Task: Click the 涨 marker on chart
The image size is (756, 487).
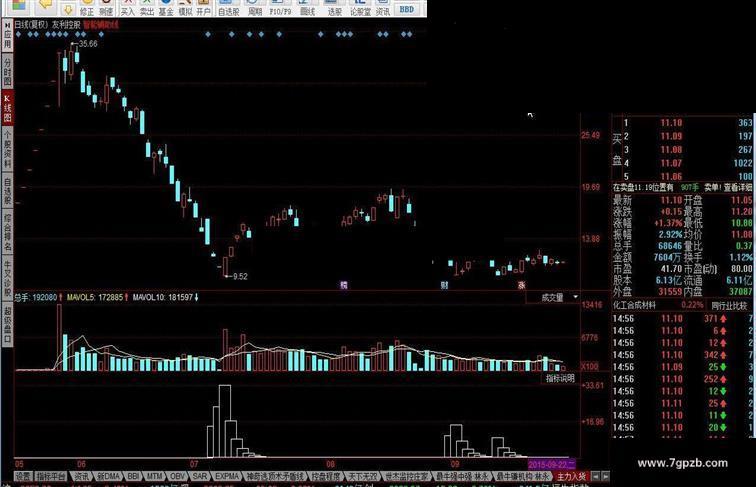Action: [x=522, y=285]
